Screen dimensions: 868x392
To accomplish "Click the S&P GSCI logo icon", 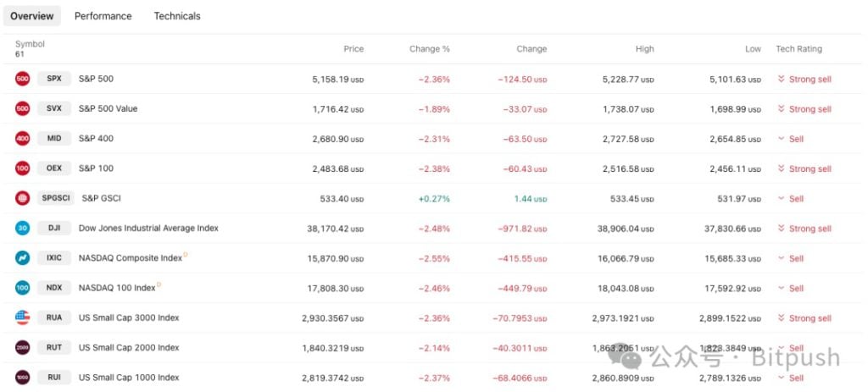I will pos(23,199).
